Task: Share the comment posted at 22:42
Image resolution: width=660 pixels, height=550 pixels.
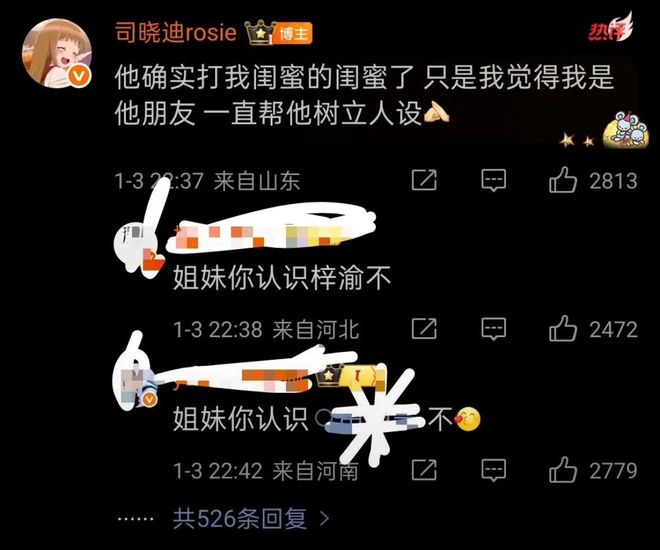Action: [424, 470]
